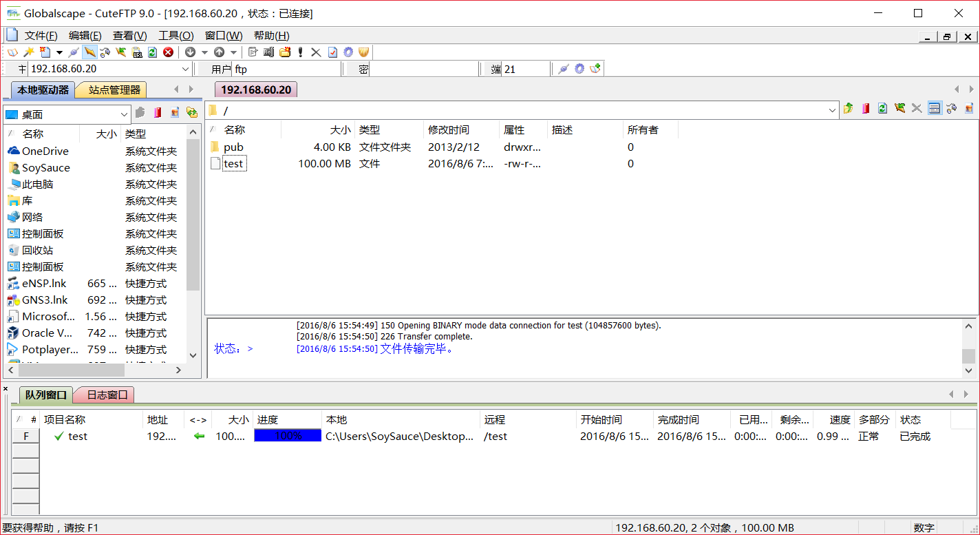Viewport: 980px width, 535px height.
Task: Sort the queue by the 进度 column header
Action: pos(287,419)
